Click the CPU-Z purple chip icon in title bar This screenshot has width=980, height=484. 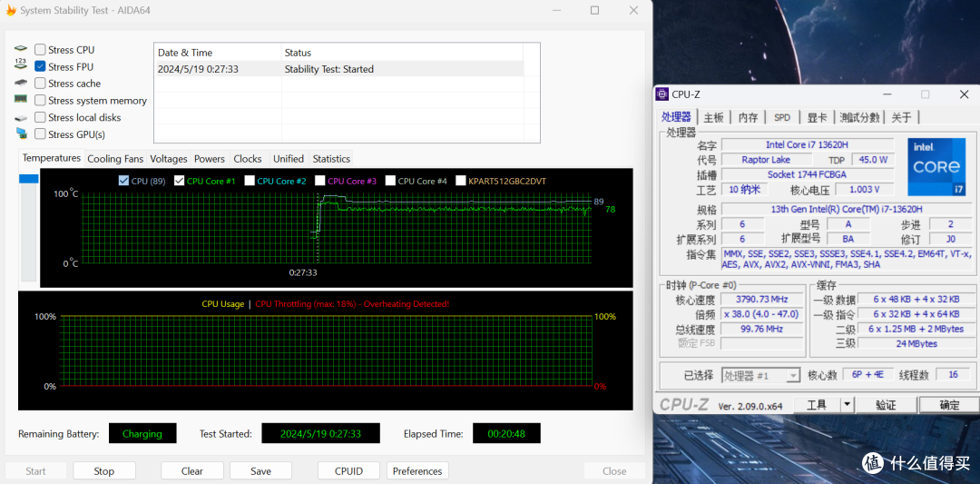click(661, 94)
